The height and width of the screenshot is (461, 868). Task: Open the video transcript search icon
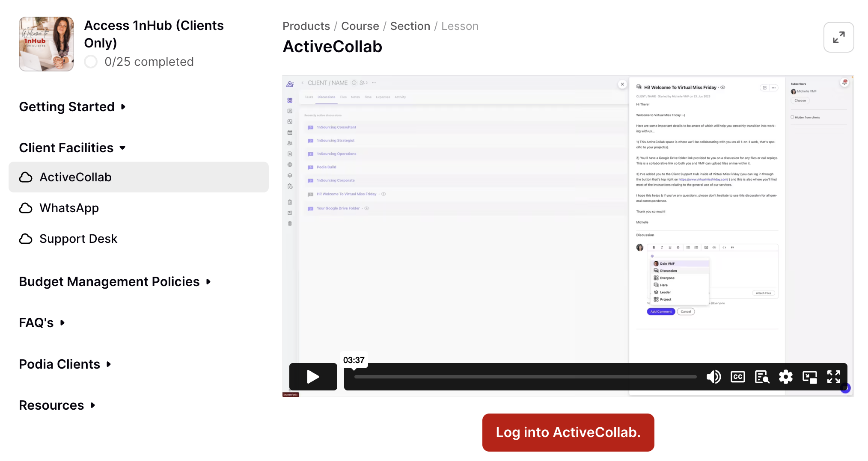(x=762, y=377)
